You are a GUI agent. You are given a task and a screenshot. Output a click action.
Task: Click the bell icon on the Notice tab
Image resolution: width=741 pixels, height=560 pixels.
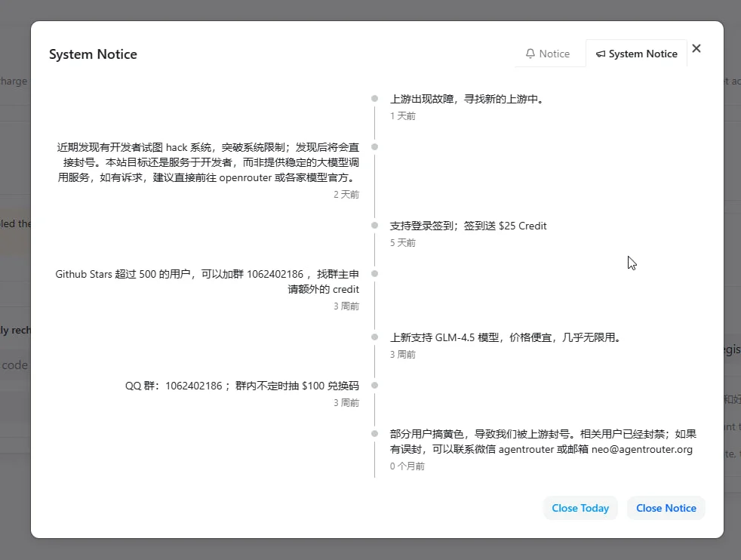530,54
